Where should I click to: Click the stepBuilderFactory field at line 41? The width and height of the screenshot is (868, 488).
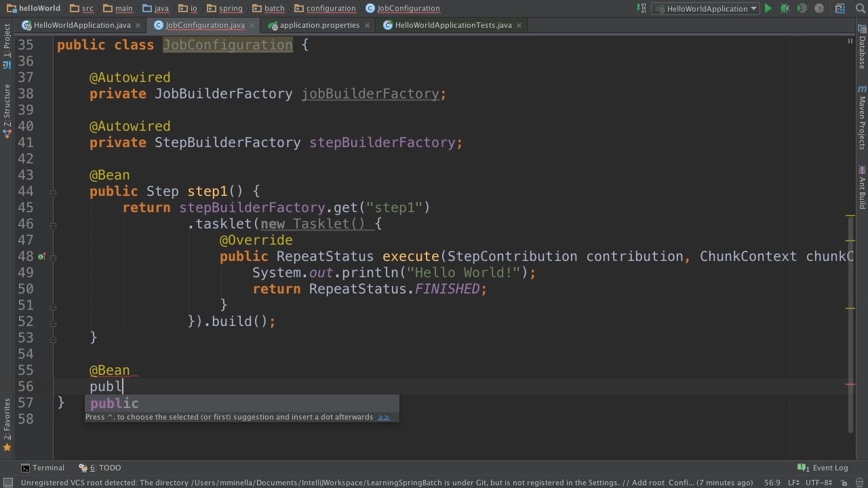point(382,142)
